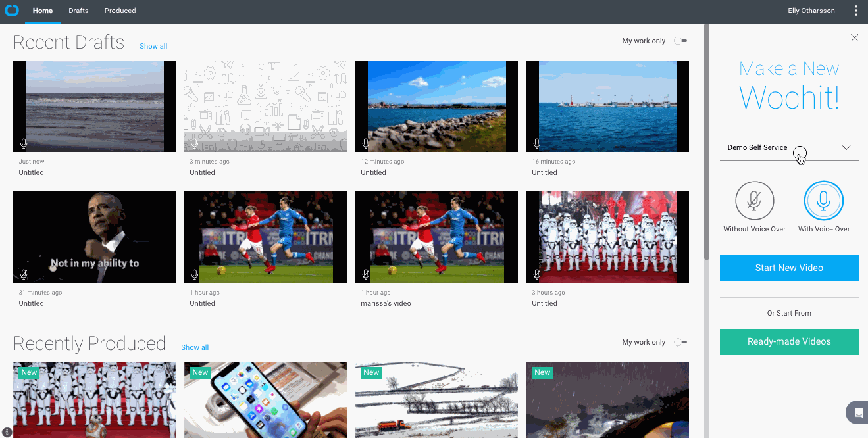Click microphone icon on '3 minutes ago' draft
The image size is (868, 438).
click(195, 143)
